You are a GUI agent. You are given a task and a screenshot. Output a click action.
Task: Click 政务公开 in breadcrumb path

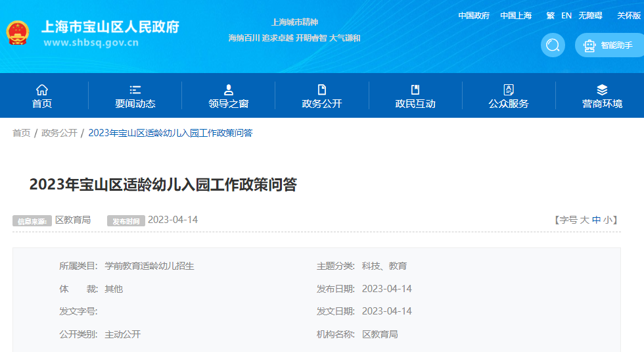click(59, 133)
